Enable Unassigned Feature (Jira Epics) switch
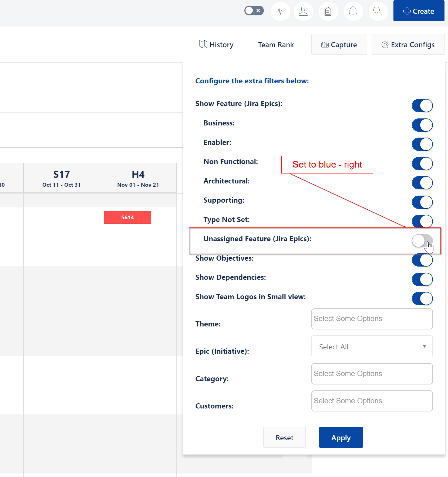 [x=422, y=241]
